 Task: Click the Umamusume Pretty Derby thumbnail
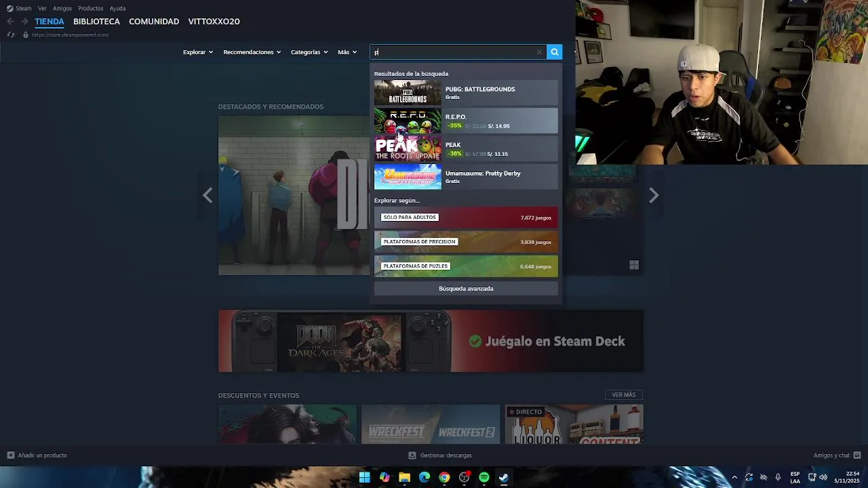tap(408, 177)
